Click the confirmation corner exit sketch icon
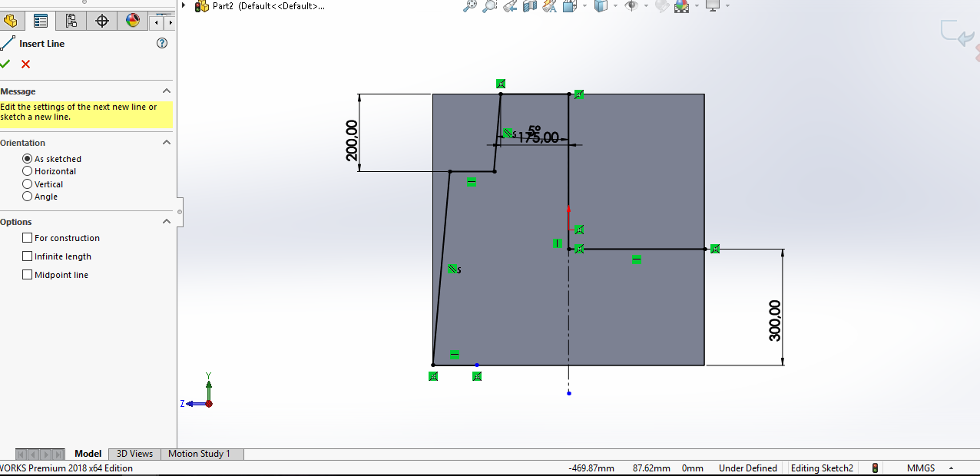 (957, 33)
